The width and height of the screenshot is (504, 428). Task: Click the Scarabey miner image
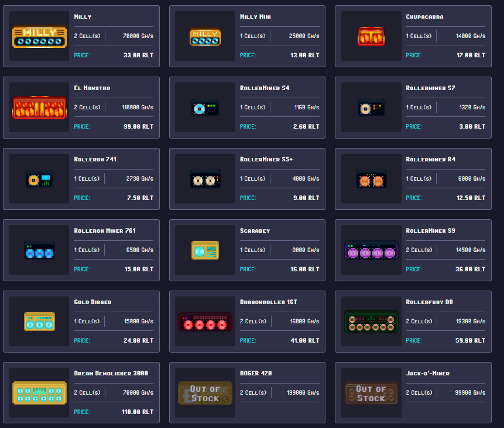pos(205,250)
